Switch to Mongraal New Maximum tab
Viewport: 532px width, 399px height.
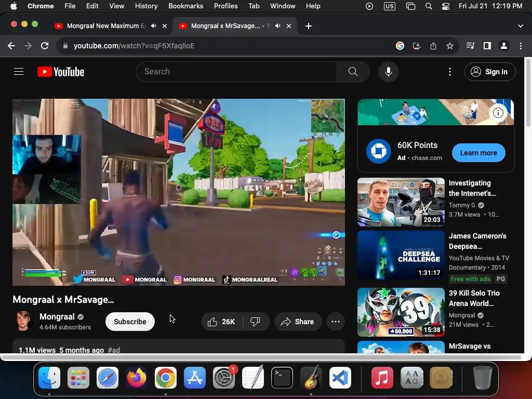pyautogui.click(x=106, y=26)
